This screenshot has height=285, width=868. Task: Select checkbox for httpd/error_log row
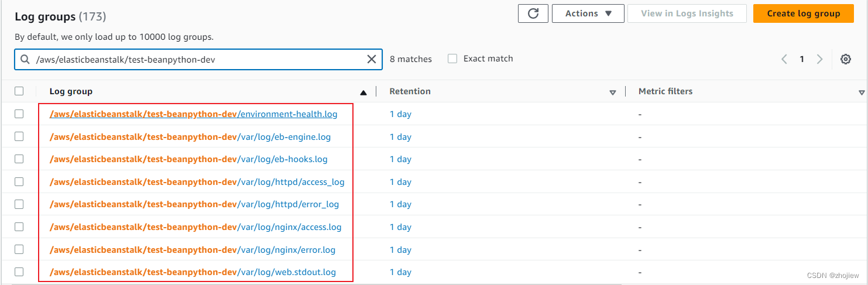[x=19, y=204]
